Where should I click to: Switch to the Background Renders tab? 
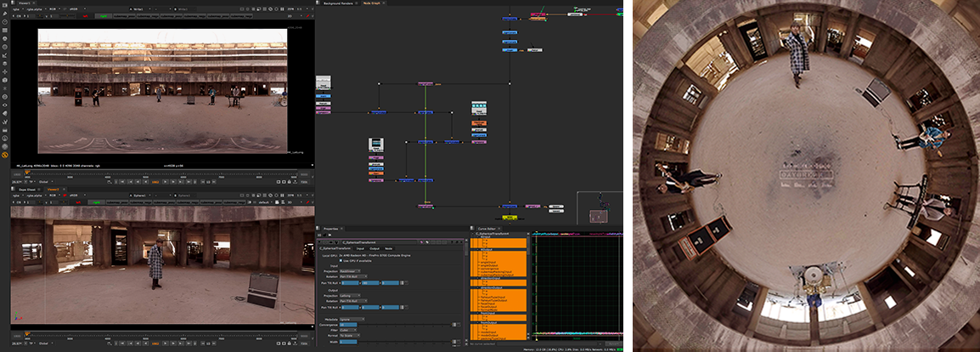click(337, 3)
